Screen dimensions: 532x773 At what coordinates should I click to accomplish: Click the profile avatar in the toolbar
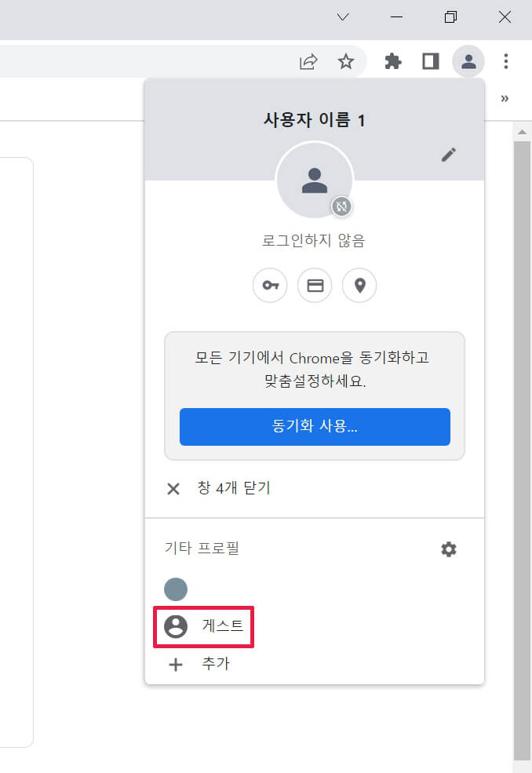[468, 61]
